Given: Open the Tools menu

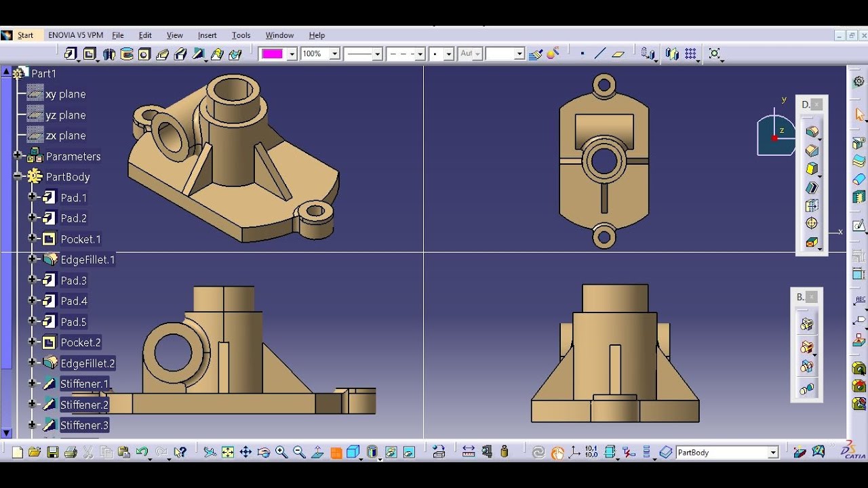Looking at the screenshot, I should click(x=241, y=35).
